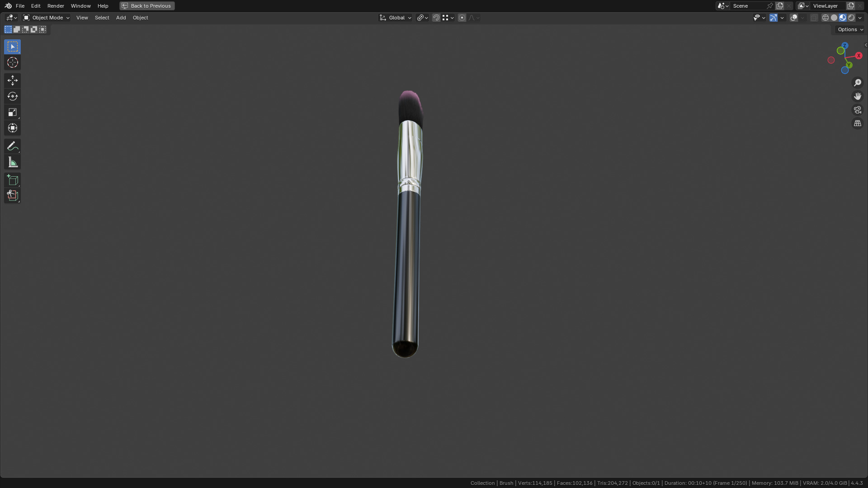Screen dimensions: 868x488
Task: Open the Window menu
Action: pos(81,6)
